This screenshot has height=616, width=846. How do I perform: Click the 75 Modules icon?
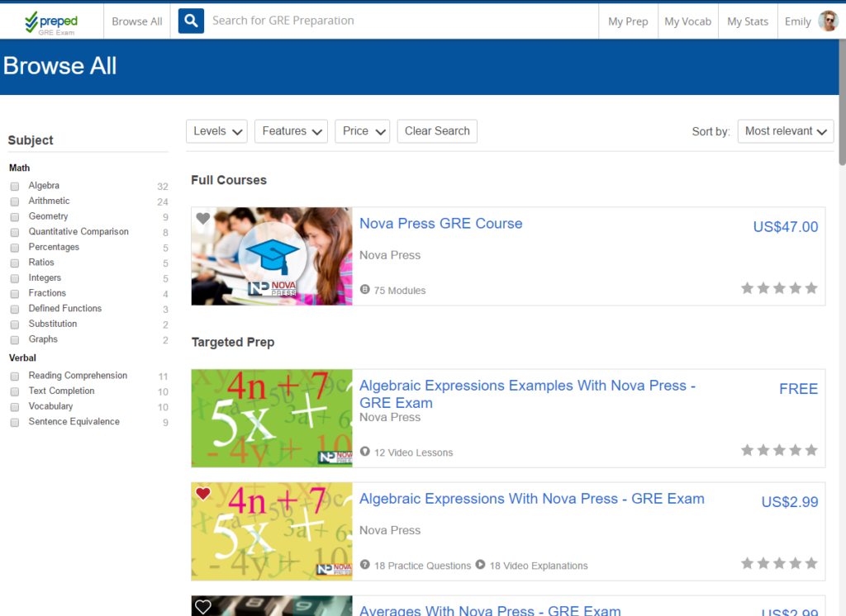[364, 290]
